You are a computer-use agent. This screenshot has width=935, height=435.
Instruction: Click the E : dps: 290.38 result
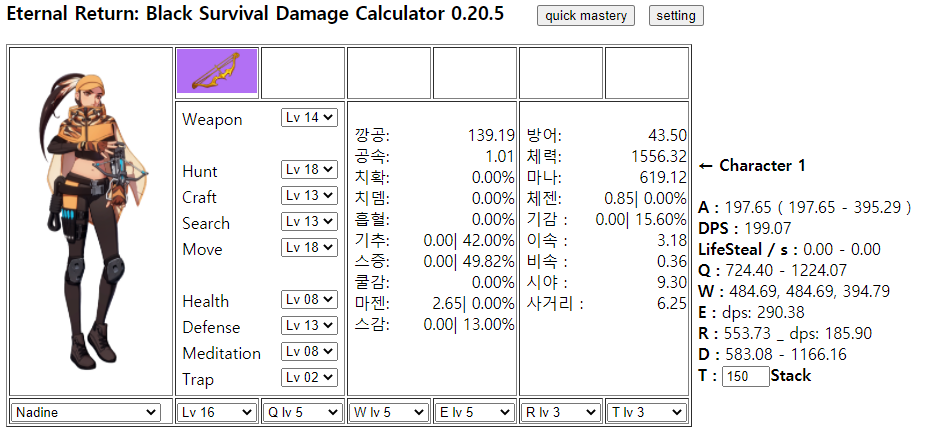[x=751, y=312]
